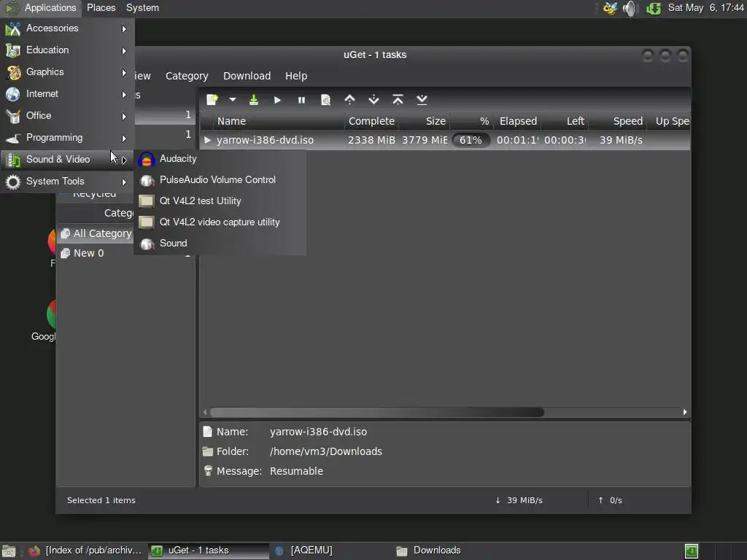Click the save/download green arrow icon

[x=254, y=99]
